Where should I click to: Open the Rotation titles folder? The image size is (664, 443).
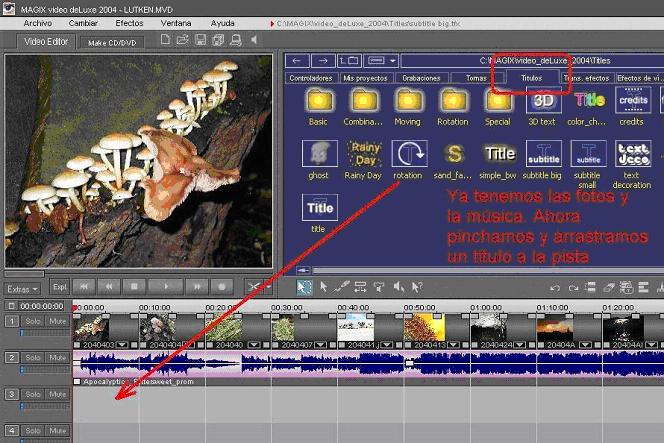click(x=453, y=101)
